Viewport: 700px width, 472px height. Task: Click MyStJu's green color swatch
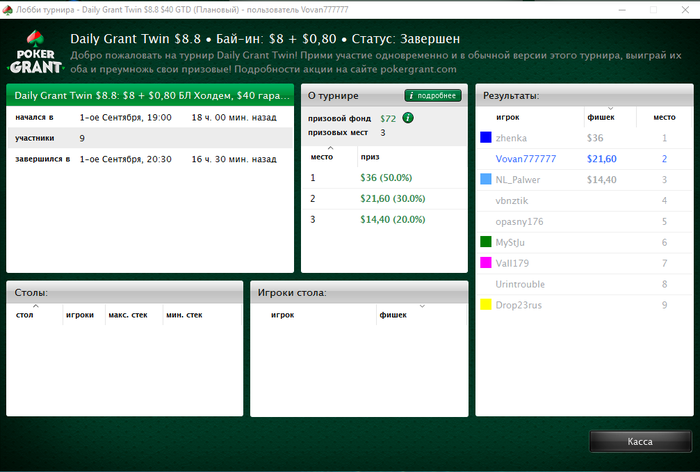(x=485, y=242)
